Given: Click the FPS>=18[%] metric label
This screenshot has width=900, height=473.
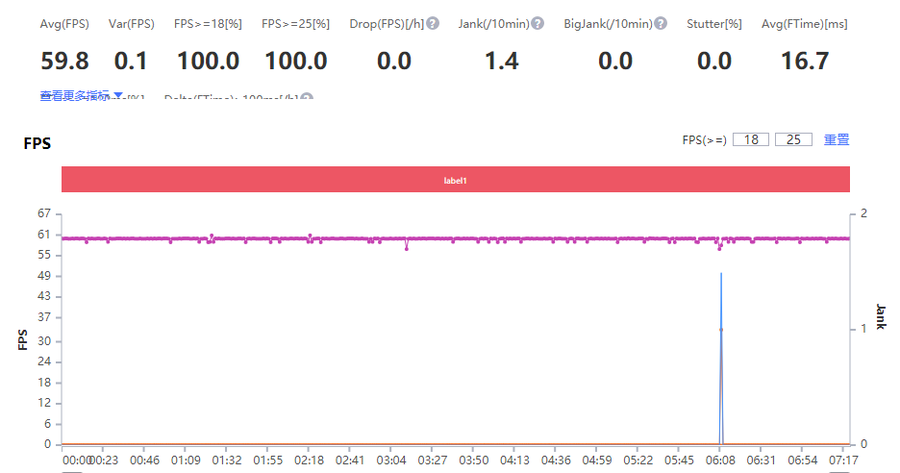Looking at the screenshot, I should pyautogui.click(x=208, y=23).
